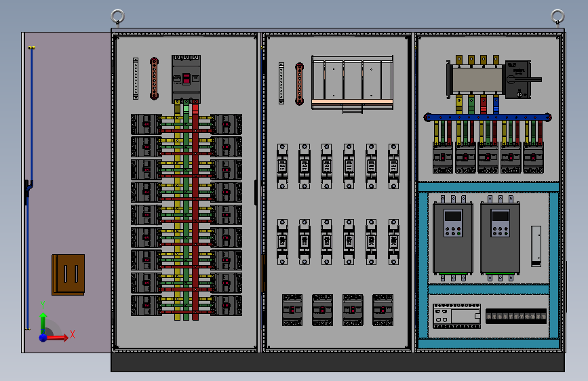Image resolution: width=588 pixels, height=381 pixels.
Task: Click the blue origin sphere of the triad
Action: (43, 338)
